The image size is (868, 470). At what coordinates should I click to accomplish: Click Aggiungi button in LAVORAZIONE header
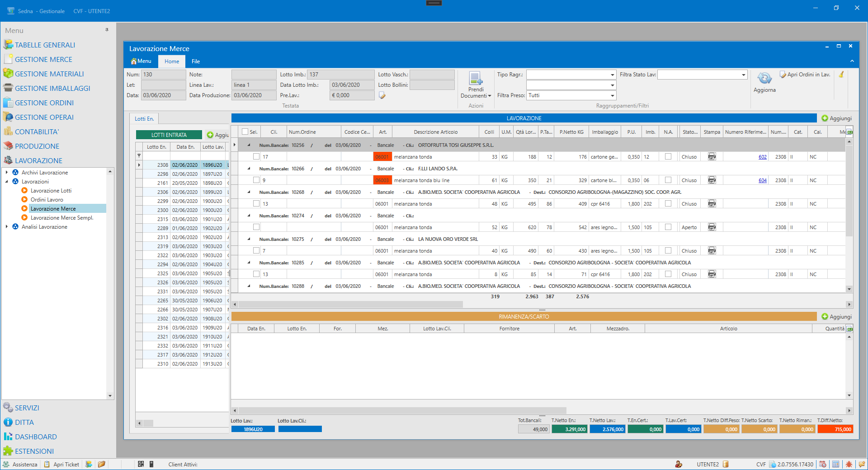pos(836,118)
